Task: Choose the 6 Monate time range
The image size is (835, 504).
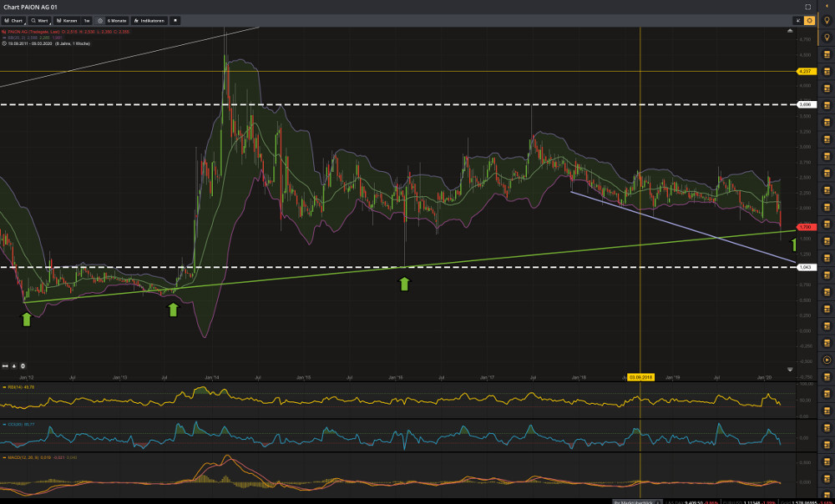Action: point(117,21)
